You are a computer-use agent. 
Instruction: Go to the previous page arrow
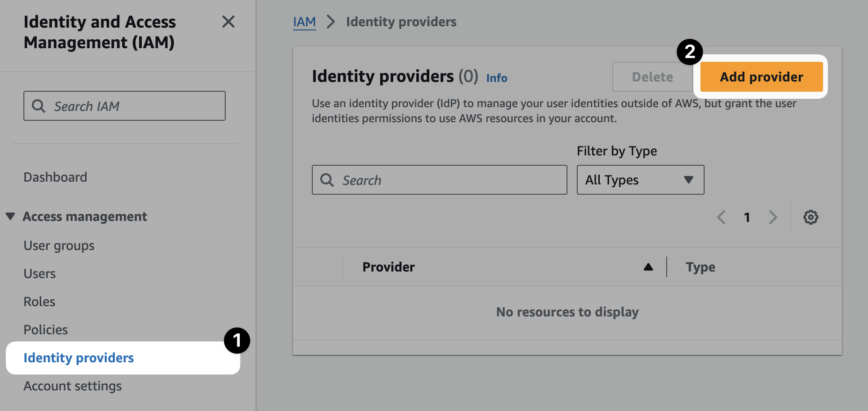[x=721, y=217]
